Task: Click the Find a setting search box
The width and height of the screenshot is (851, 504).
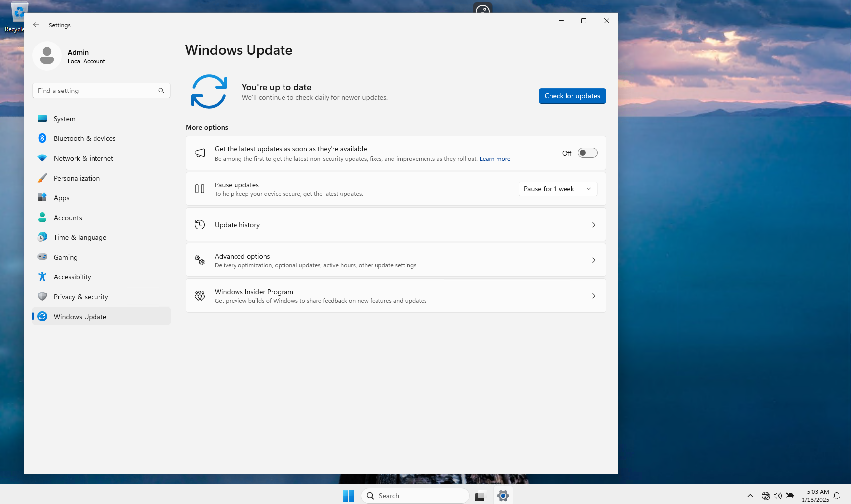Action: click(x=96, y=91)
